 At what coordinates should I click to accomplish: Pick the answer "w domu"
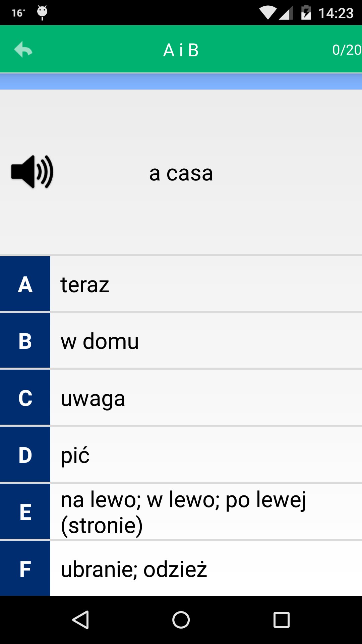[x=100, y=341]
